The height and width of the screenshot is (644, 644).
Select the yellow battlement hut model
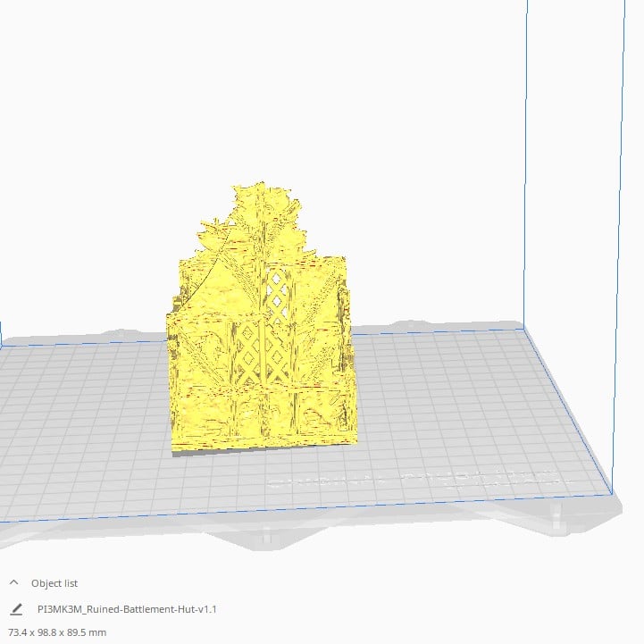[x=262, y=357]
